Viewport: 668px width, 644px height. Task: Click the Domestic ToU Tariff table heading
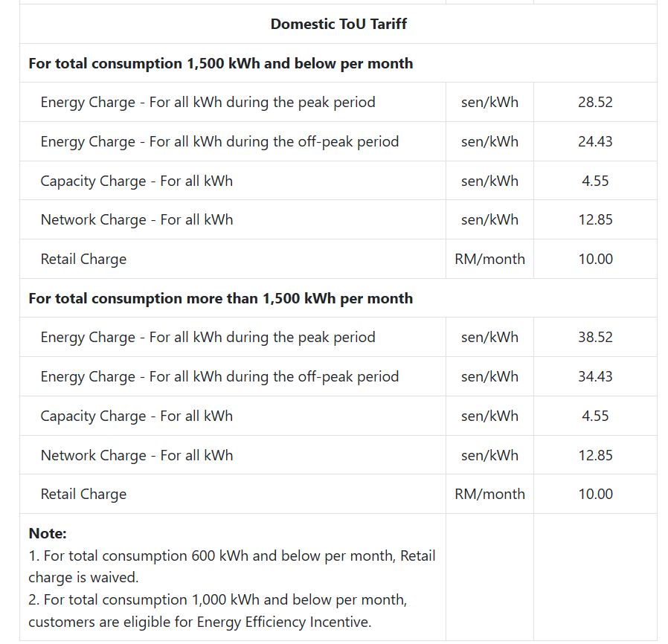[x=338, y=24]
